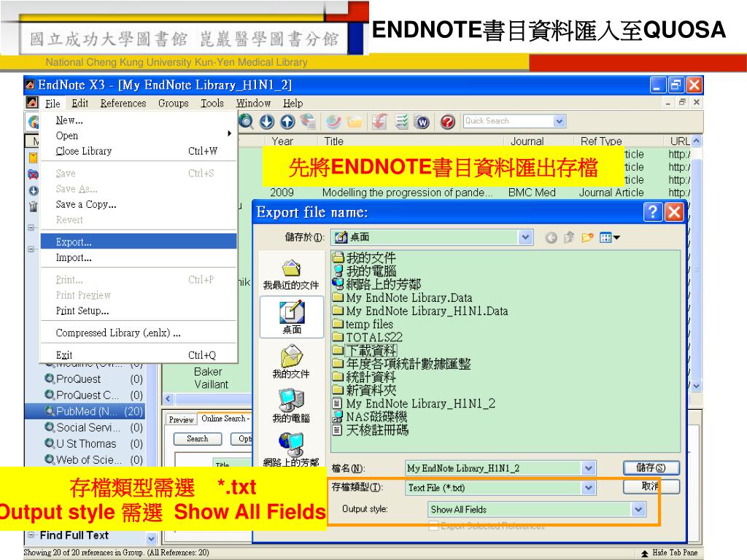The image size is (747, 560).
Task: Select 我的電腦 in the places bar
Action: point(291,406)
